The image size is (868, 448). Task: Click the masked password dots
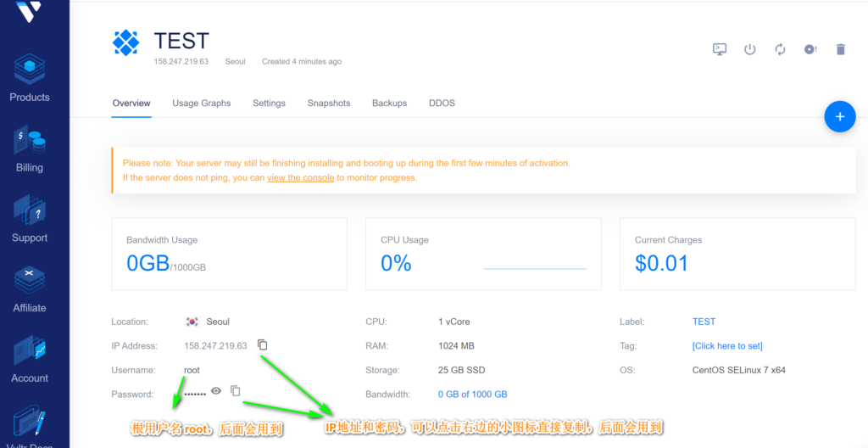coord(195,393)
